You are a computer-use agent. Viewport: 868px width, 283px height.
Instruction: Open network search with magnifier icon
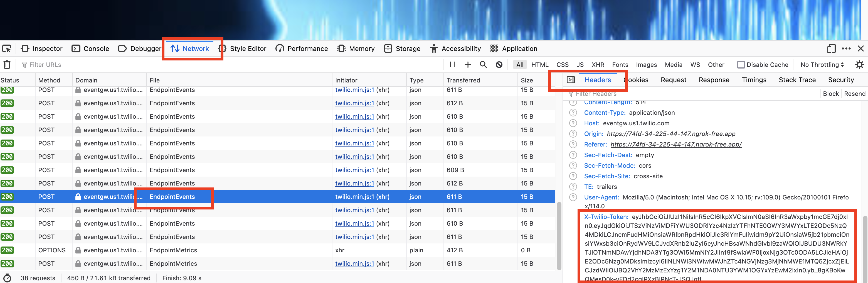pos(483,64)
